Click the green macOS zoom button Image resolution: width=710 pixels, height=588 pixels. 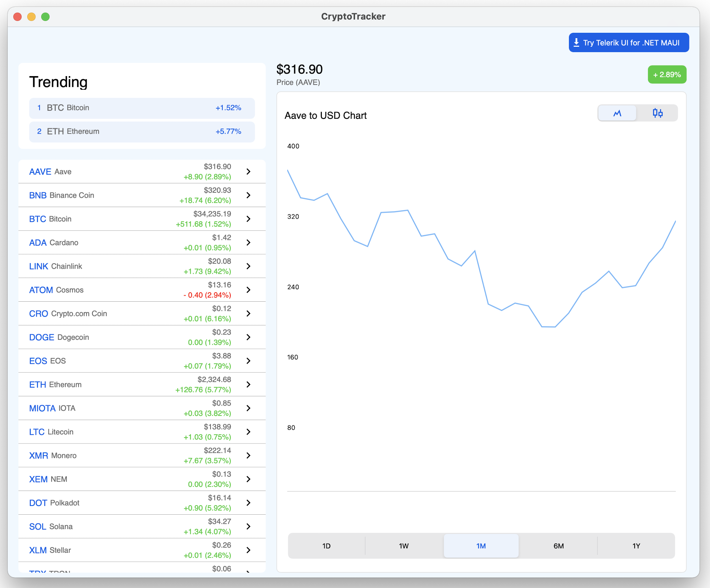pos(45,16)
